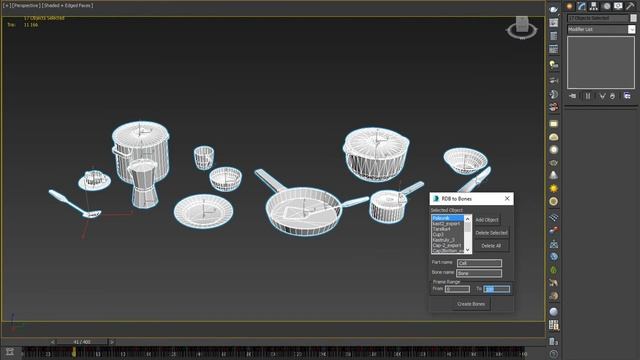Open the [Shaded + Edged Faces] viewport menu
The width and height of the screenshot is (640, 360).
(68, 6)
